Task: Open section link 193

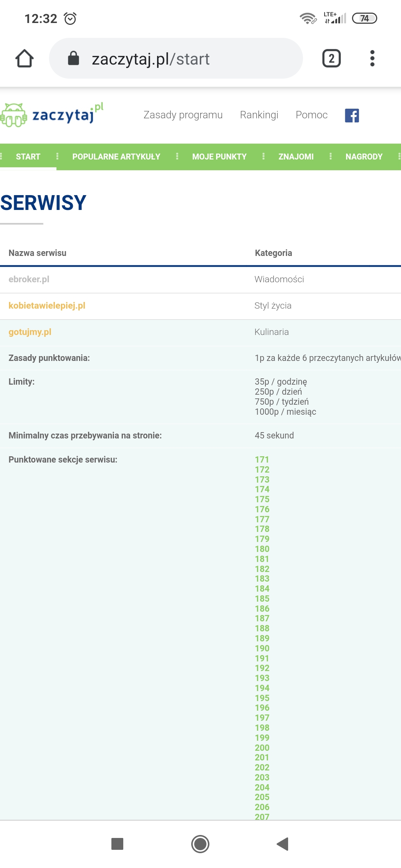Action: tap(262, 678)
